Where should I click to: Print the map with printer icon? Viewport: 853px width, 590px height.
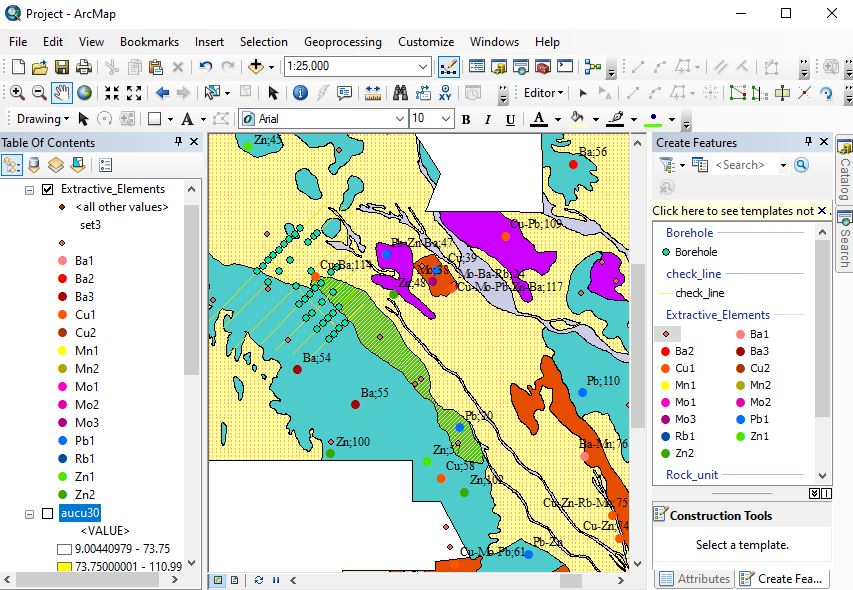click(83, 66)
